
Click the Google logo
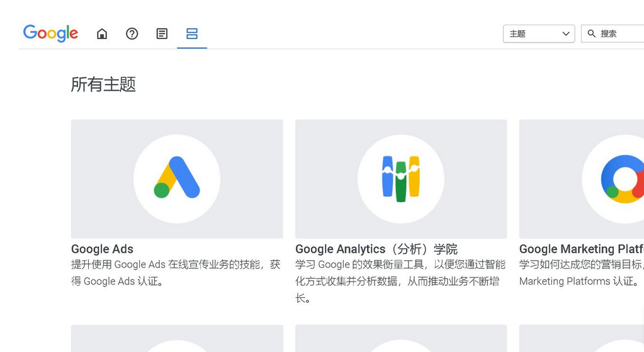(50, 33)
